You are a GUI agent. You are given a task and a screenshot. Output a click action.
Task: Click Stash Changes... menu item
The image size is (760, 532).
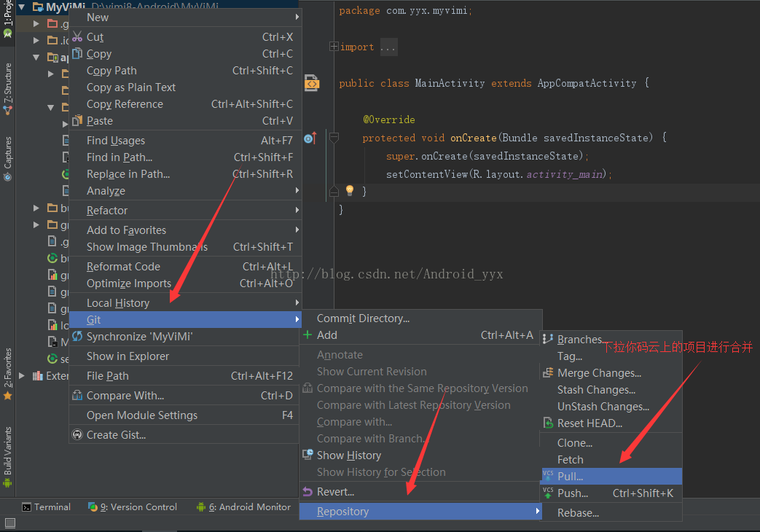click(x=611, y=389)
